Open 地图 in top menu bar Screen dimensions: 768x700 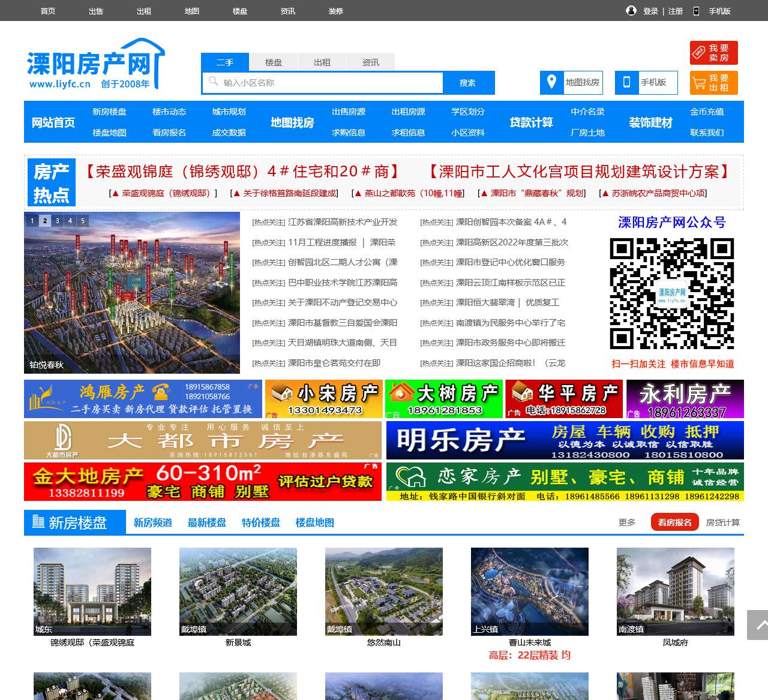[x=192, y=11]
